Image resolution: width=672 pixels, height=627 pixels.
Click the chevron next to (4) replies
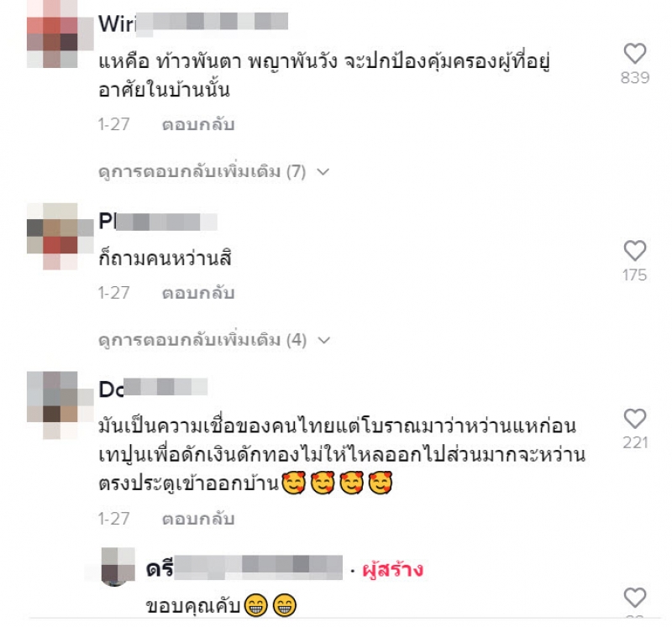[x=324, y=341]
